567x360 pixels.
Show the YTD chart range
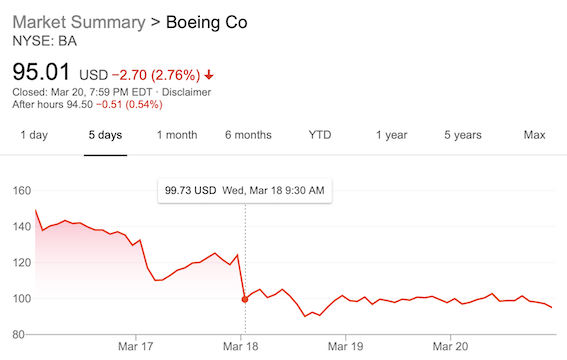tap(320, 135)
